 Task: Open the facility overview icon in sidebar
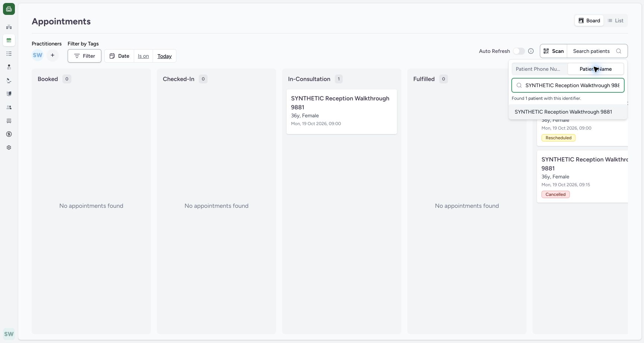pyautogui.click(x=9, y=27)
